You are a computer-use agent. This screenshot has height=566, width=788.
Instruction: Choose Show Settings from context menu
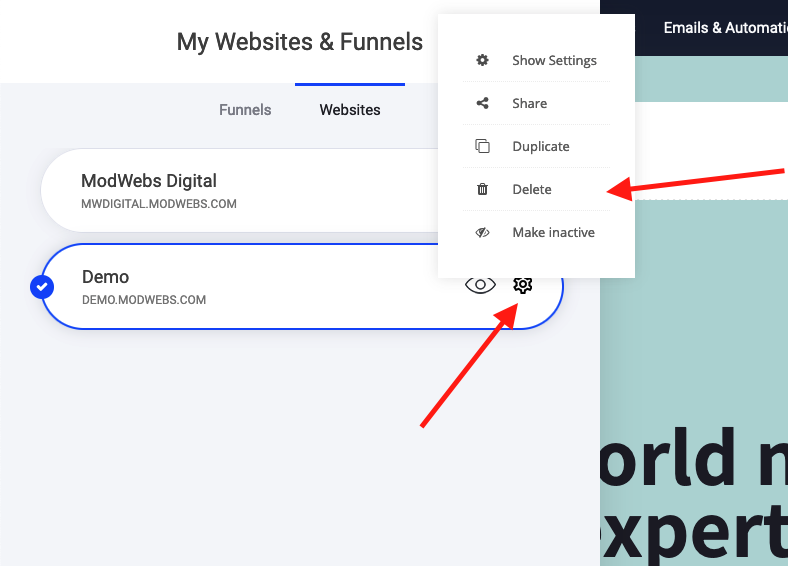click(x=554, y=60)
